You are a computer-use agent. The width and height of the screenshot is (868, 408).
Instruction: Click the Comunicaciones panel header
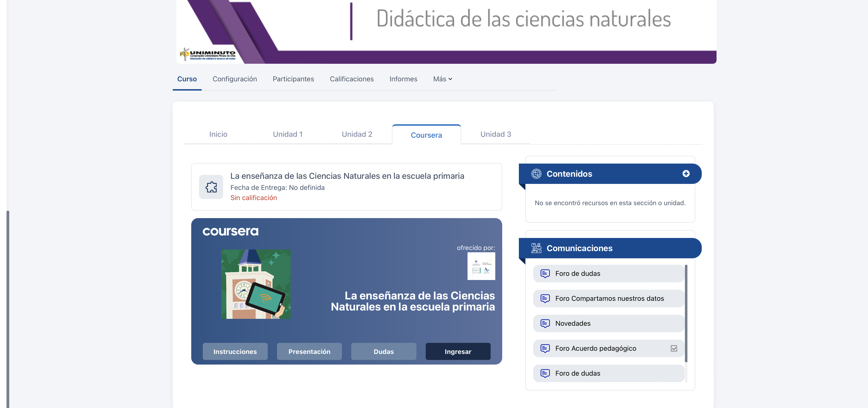pos(610,248)
